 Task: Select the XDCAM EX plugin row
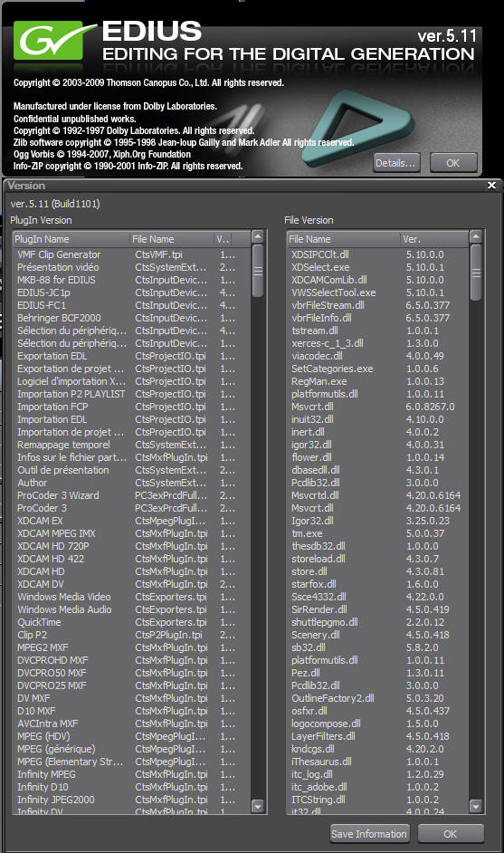click(131, 521)
